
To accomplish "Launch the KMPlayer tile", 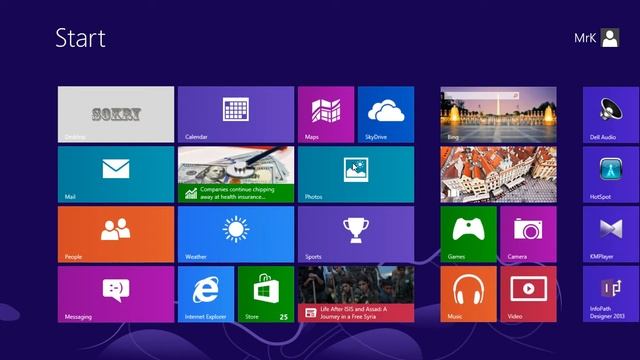I will [x=611, y=234].
